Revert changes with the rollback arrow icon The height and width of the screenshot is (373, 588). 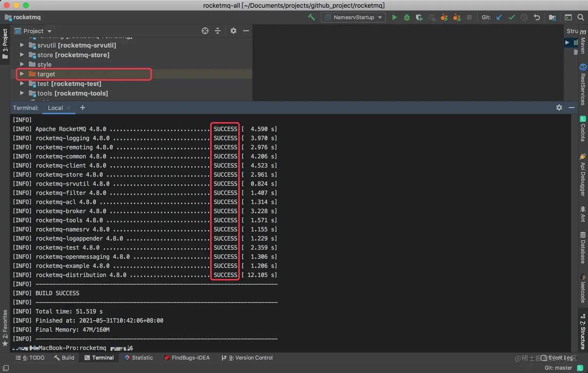click(x=537, y=17)
